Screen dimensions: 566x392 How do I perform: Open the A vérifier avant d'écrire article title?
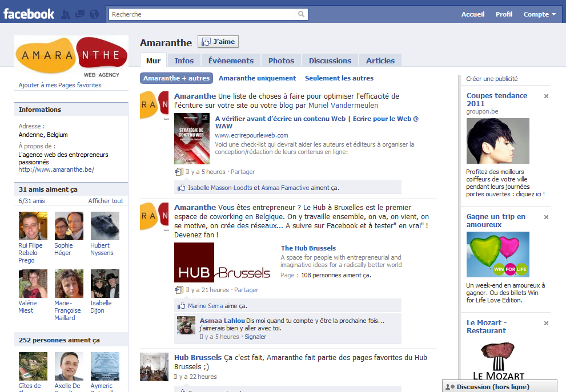[316, 122]
